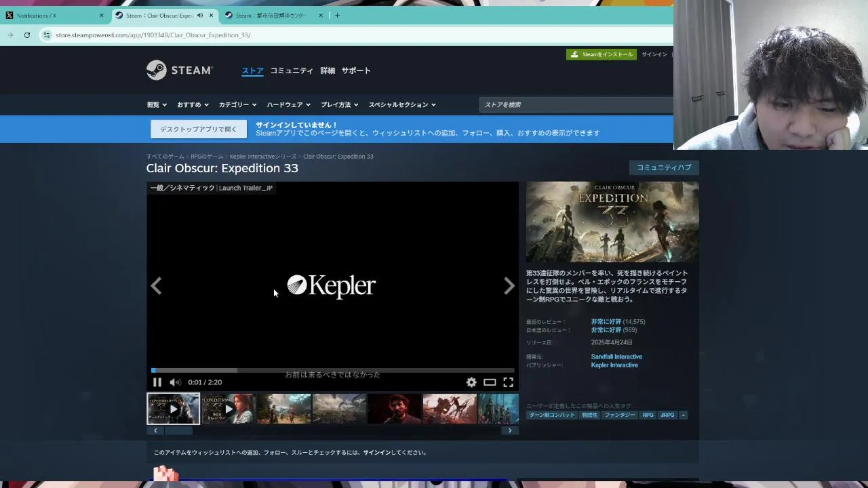Click サインイン link in wishlist notice
Image resolution: width=868 pixels, height=488 pixels.
click(376, 453)
